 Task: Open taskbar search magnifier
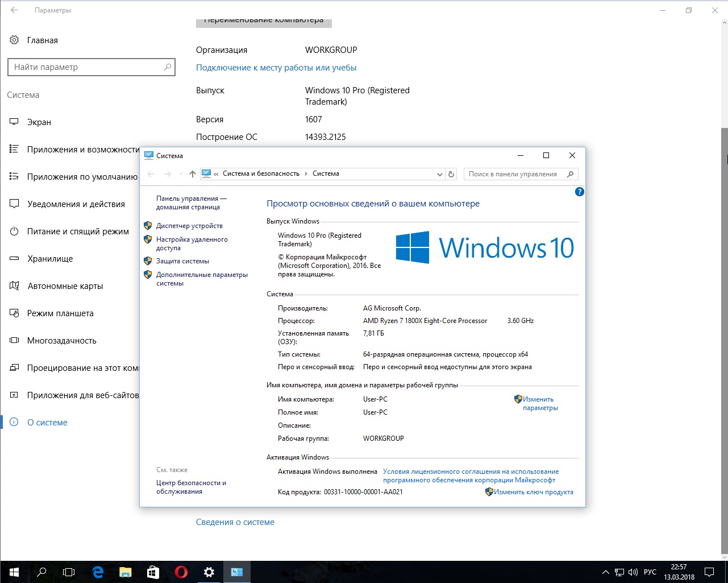tap(41, 572)
